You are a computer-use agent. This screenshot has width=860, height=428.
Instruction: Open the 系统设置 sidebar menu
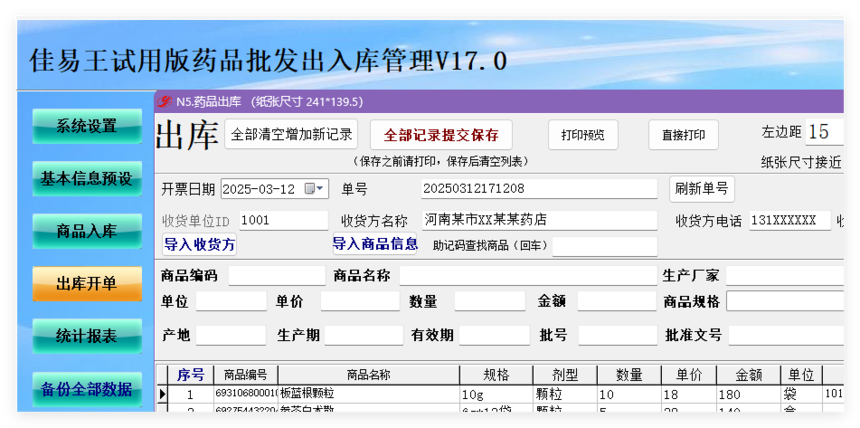[87, 126]
